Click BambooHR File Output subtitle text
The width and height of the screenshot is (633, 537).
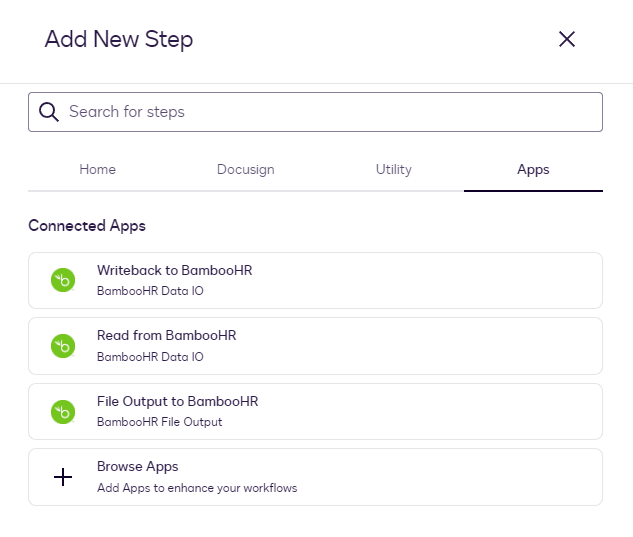160,422
